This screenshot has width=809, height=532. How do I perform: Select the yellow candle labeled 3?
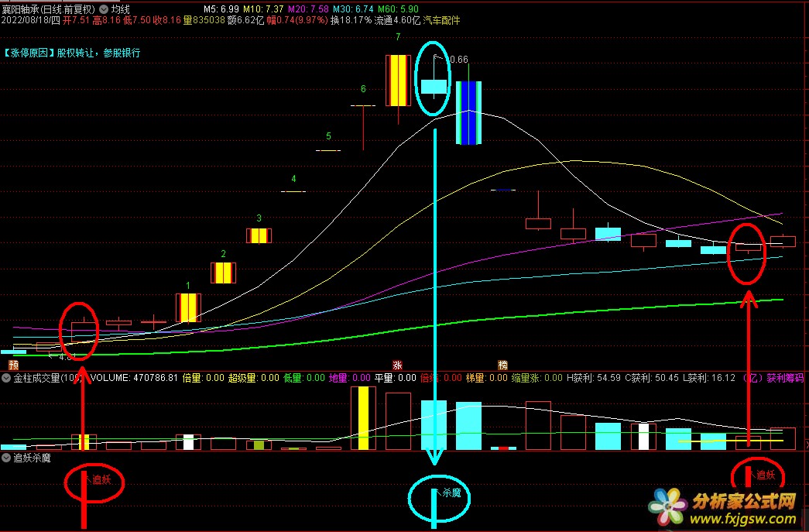(x=259, y=236)
